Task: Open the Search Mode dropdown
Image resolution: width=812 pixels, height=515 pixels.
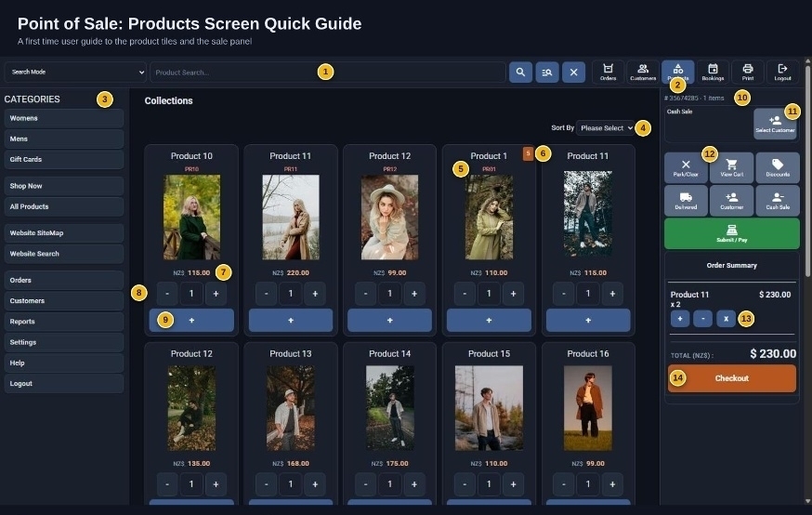Action: tap(75, 72)
